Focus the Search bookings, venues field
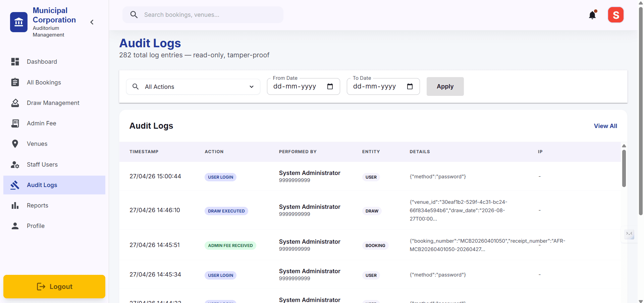The height and width of the screenshot is (303, 644). (x=203, y=15)
